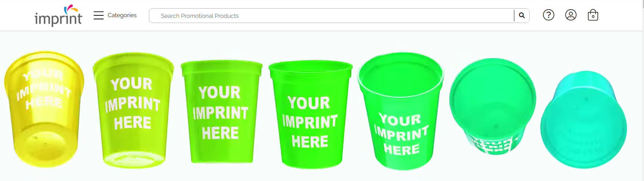
Task: Select the yellow-green cup view
Action: tap(133, 110)
